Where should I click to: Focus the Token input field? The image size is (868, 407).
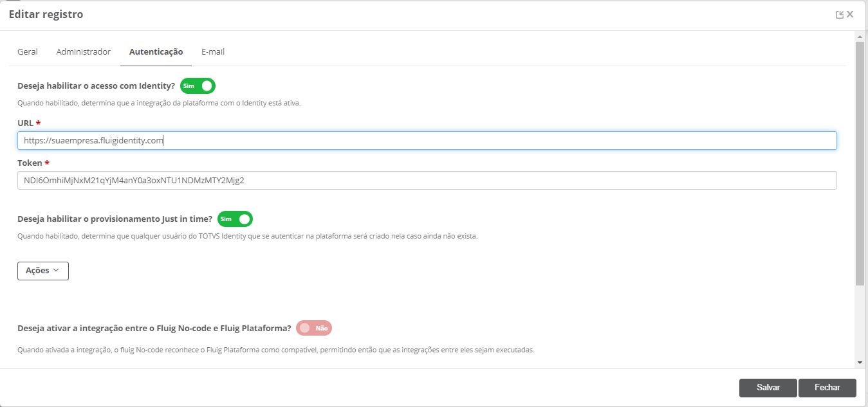(x=427, y=181)
